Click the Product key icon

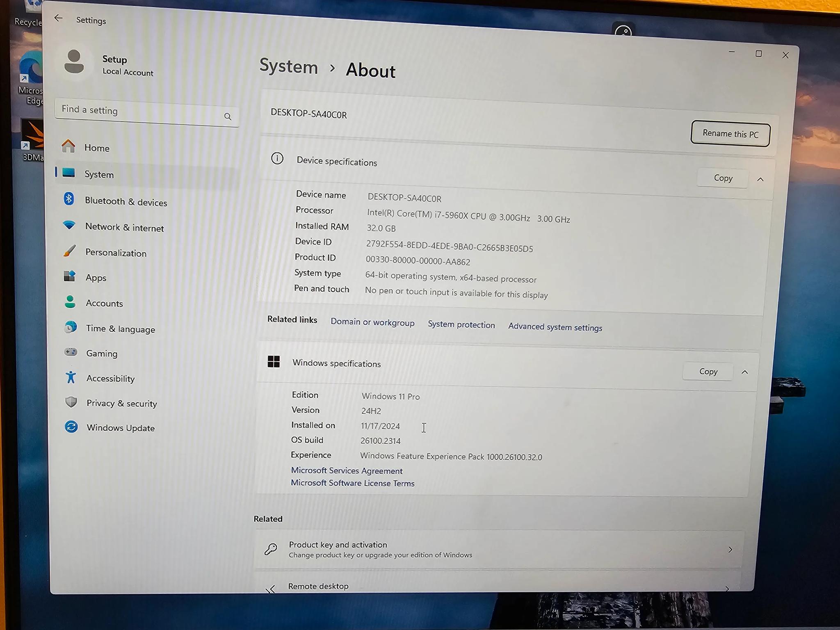[271, 549]
